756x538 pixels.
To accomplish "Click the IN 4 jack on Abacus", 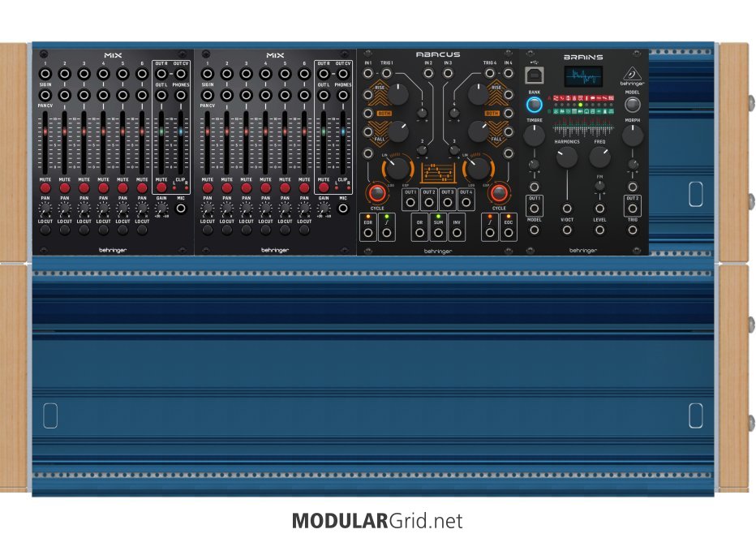I will [508, 73].
